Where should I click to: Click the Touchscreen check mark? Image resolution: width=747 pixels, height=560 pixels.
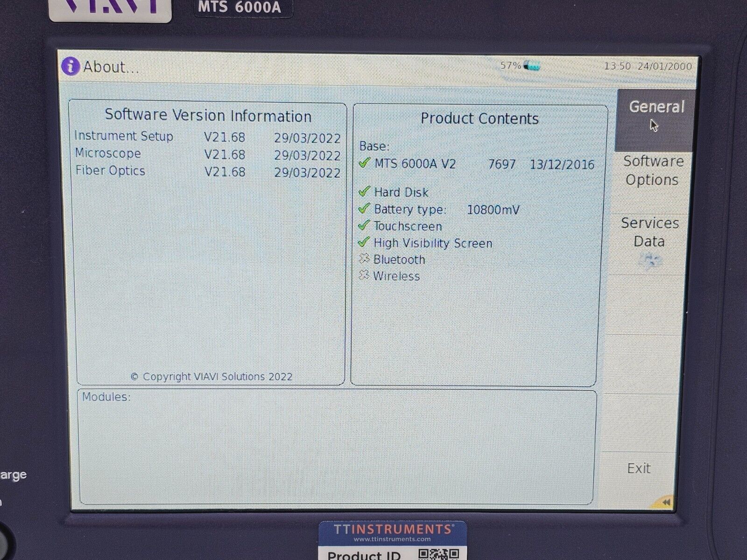[364, 225]
